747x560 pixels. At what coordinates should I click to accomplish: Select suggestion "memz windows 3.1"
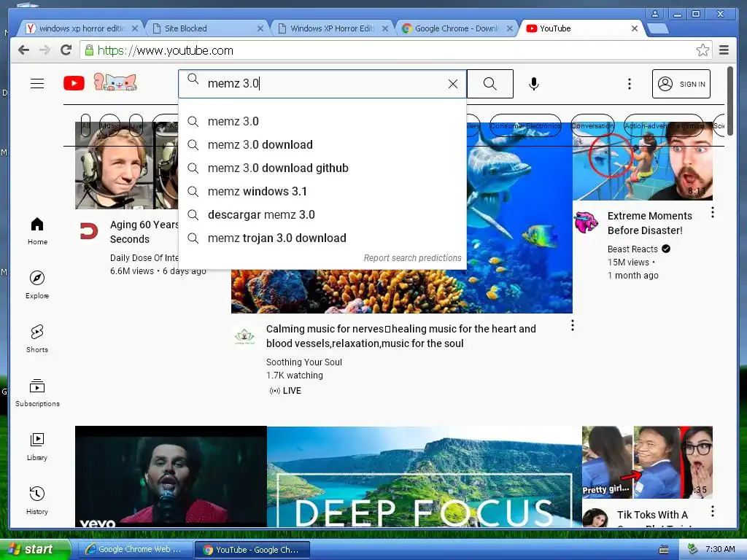[322, 192]
